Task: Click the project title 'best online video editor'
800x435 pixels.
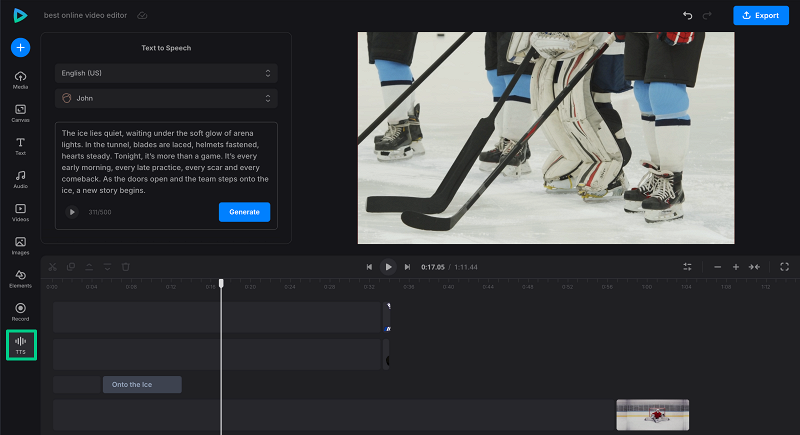Action: pos(85,15)
